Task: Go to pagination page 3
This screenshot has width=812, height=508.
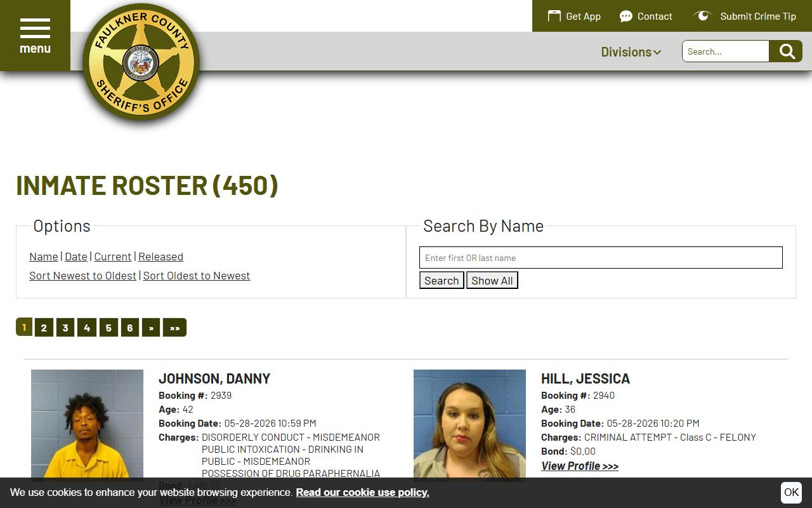Action: (x=65, y=328)
